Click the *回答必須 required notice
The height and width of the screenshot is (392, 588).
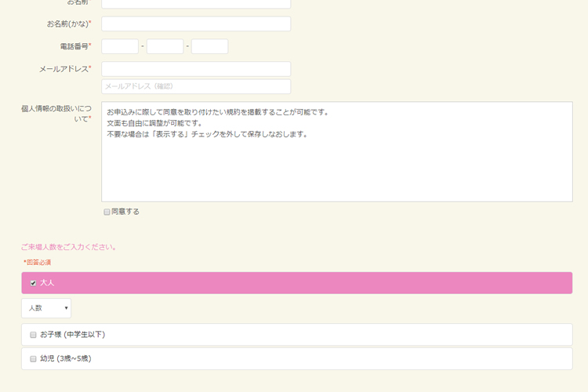[37, 263]
